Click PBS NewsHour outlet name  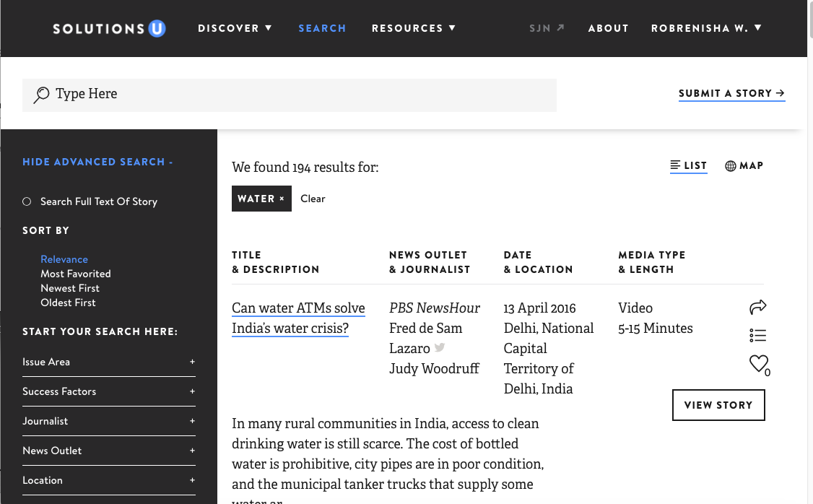[x=435, y=308]
